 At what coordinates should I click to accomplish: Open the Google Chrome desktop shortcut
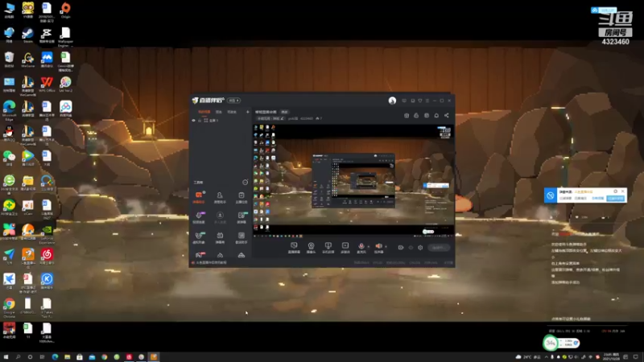tap(9, 308)
